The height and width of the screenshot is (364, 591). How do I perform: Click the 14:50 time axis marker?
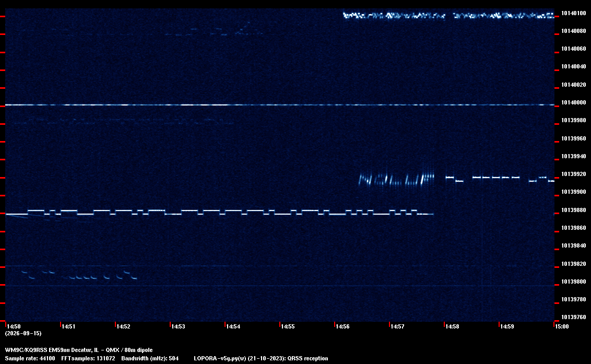coord(14,326)
